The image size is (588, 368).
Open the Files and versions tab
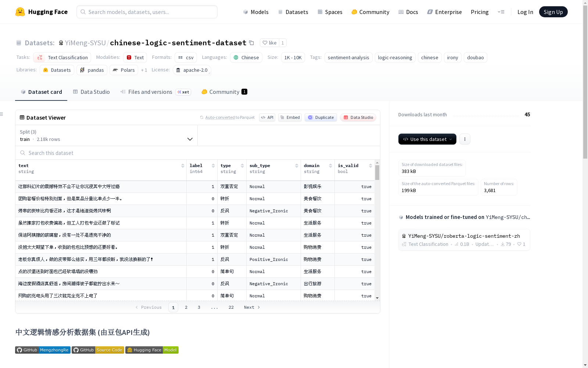click(x=155, y=92)
